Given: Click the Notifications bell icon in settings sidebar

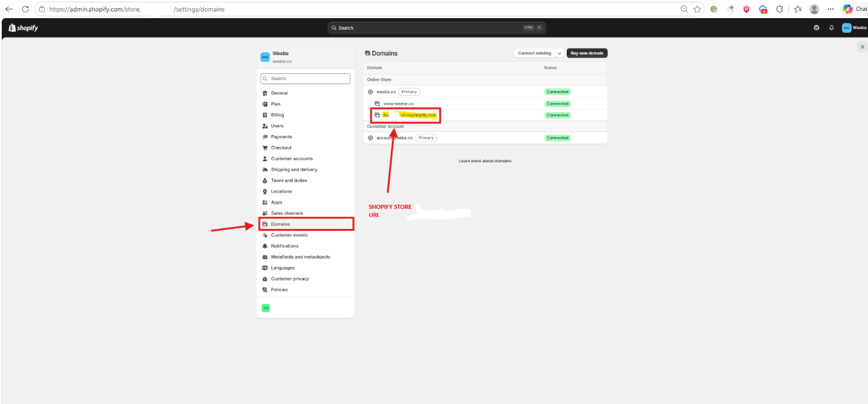Looking at the screenshot, I should 265,246.
